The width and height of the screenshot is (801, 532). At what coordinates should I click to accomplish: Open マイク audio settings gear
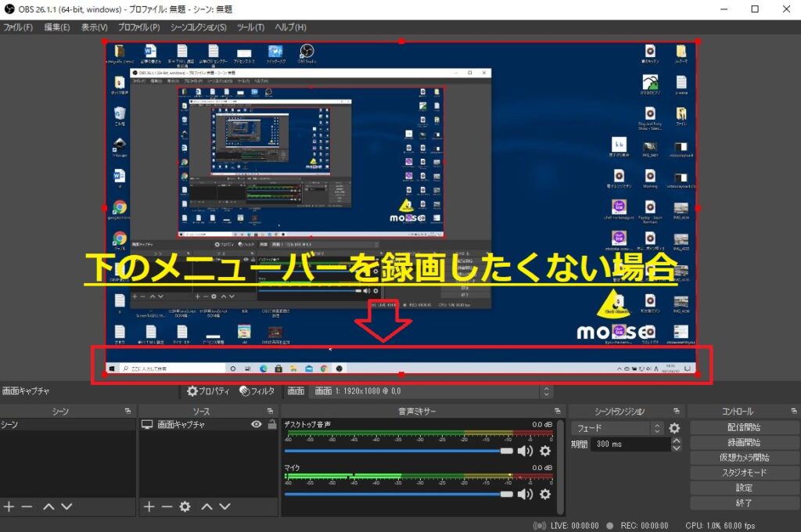pos(545,494)
